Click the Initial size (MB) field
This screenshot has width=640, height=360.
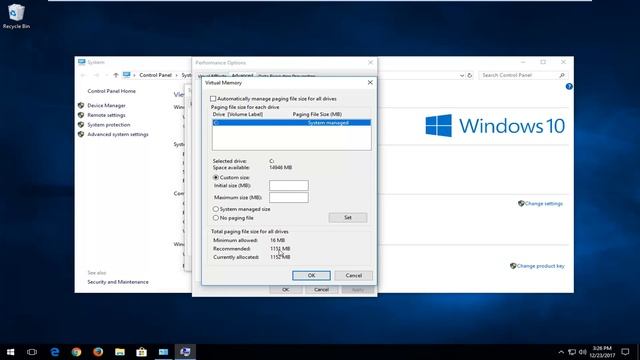(x=289, y=185)
